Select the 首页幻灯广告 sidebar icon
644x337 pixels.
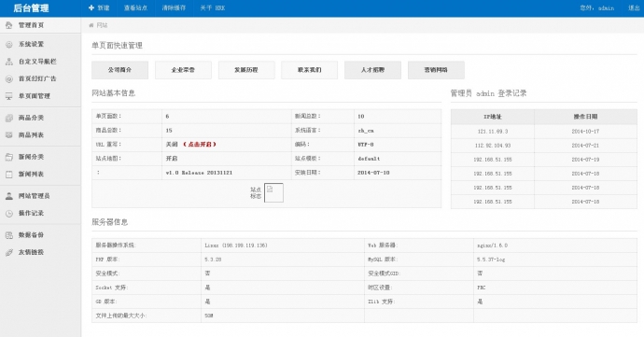[9, 79]
